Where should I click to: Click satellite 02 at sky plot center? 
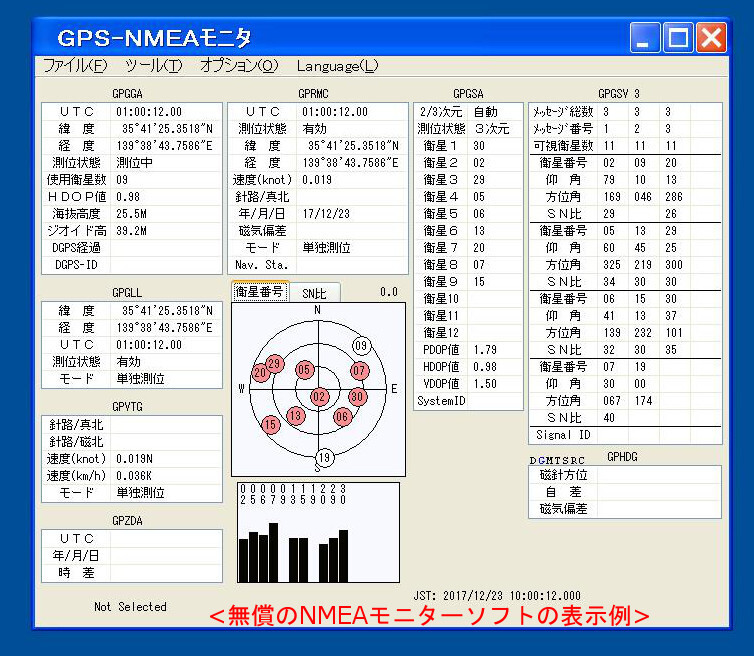[319, 397]
